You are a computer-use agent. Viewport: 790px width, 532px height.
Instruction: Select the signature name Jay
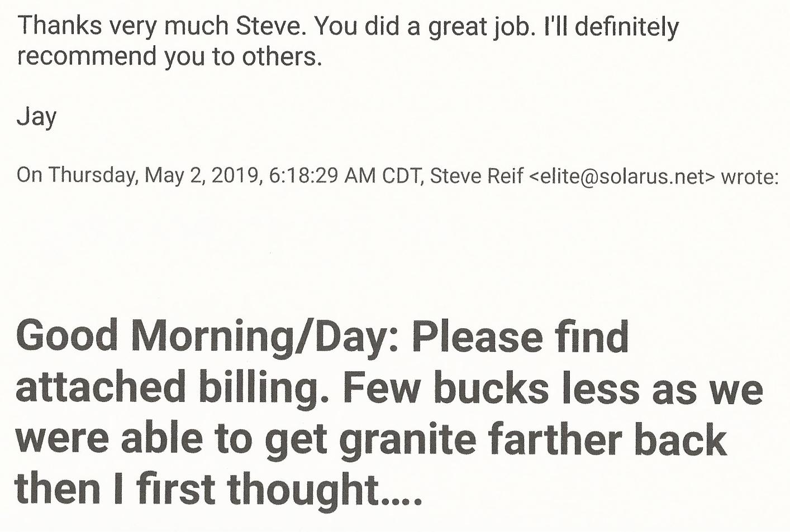coord(36,118)
